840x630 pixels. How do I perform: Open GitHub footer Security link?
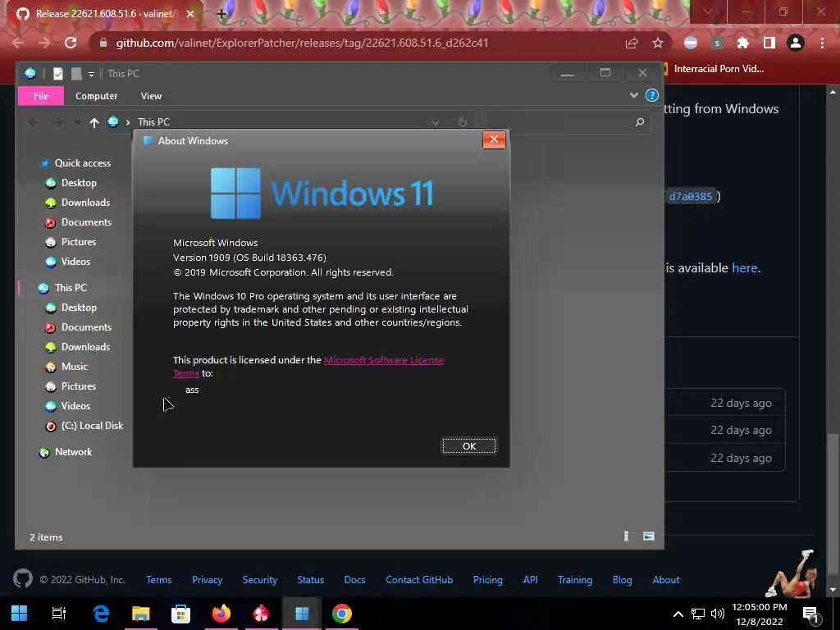click(x=260, y=580)
